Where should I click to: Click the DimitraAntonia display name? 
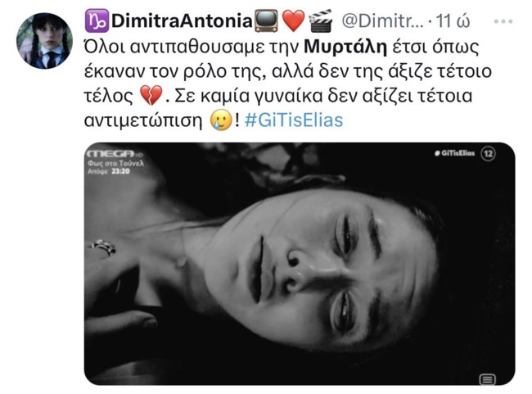coord(182,20)
